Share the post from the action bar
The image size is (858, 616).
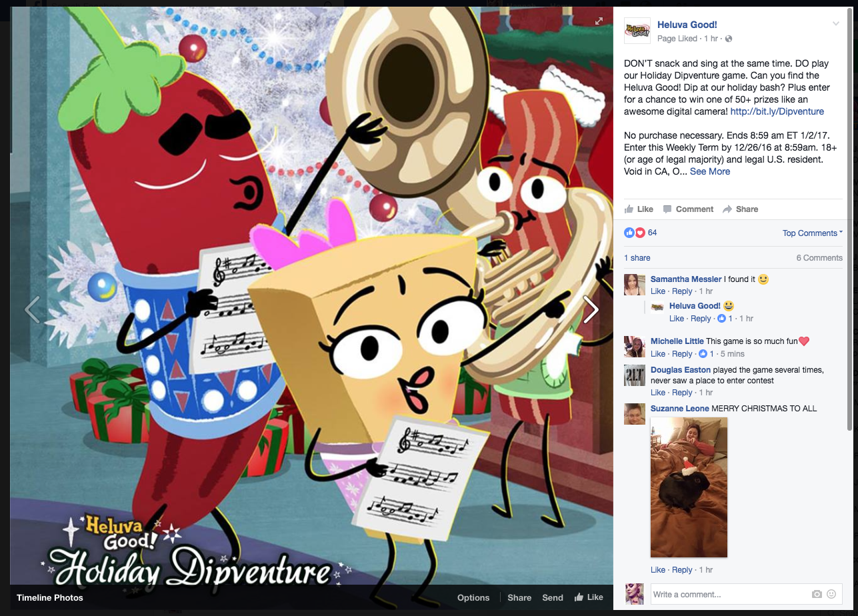(741, 209)
